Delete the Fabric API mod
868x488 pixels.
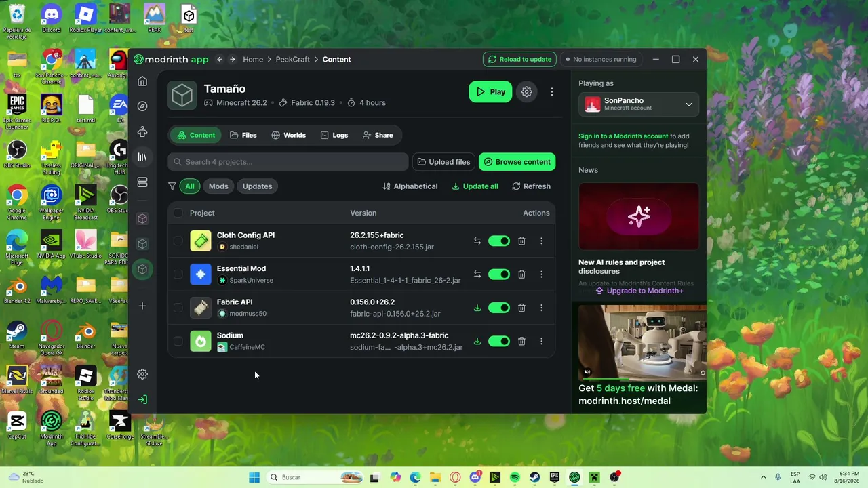(521, 308)
